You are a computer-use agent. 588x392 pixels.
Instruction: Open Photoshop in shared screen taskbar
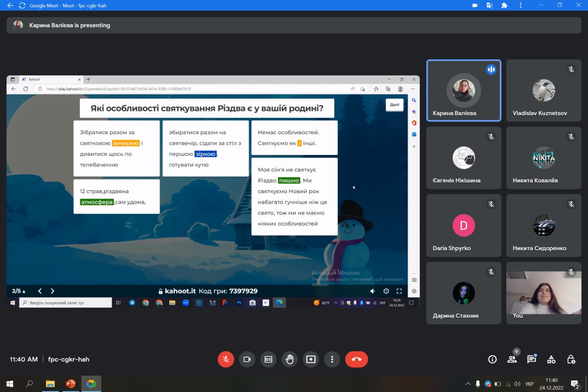tap(239, 303)
